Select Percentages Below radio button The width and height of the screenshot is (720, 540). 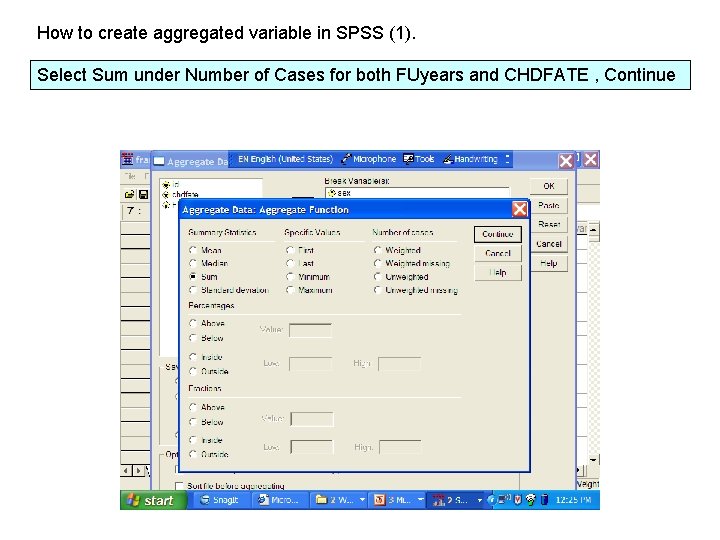click(193, 338)
